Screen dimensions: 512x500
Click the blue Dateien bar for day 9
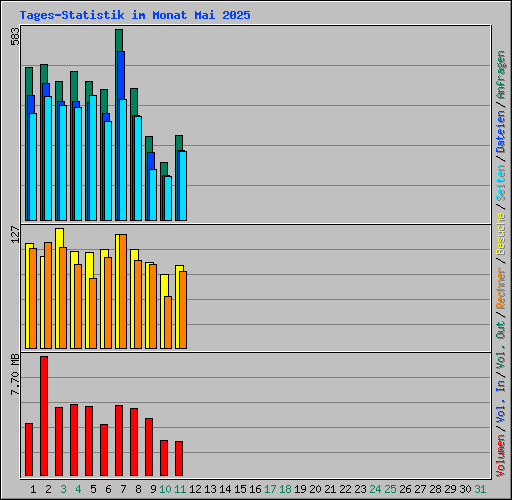coord(151,161)
